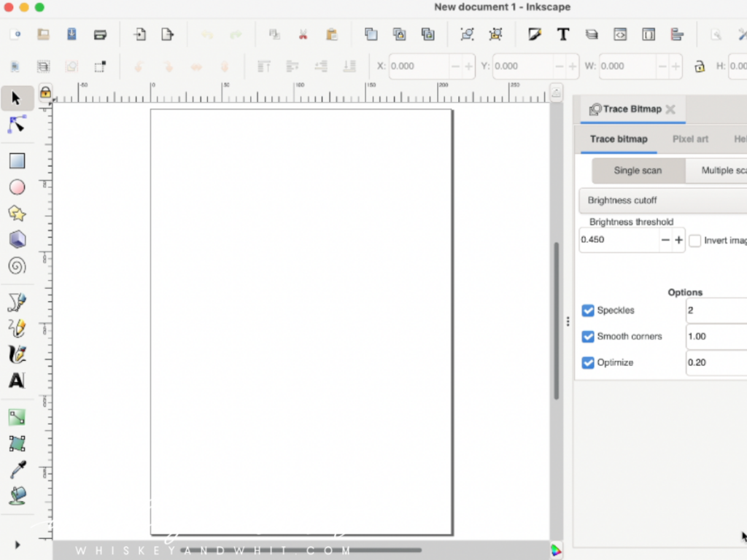Increase X position with plus button
This screenshot has width=747, height=560.
(x=469, y=66)
